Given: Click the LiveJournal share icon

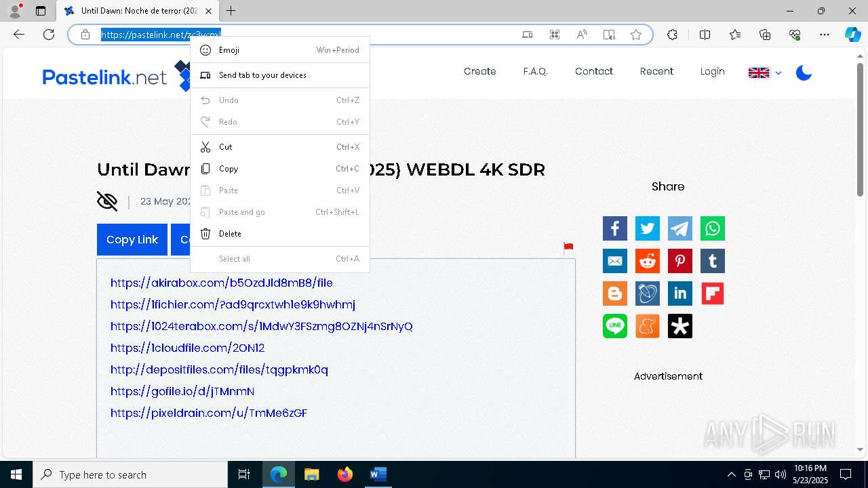Looking at the screenshot, I should [648, 293].
